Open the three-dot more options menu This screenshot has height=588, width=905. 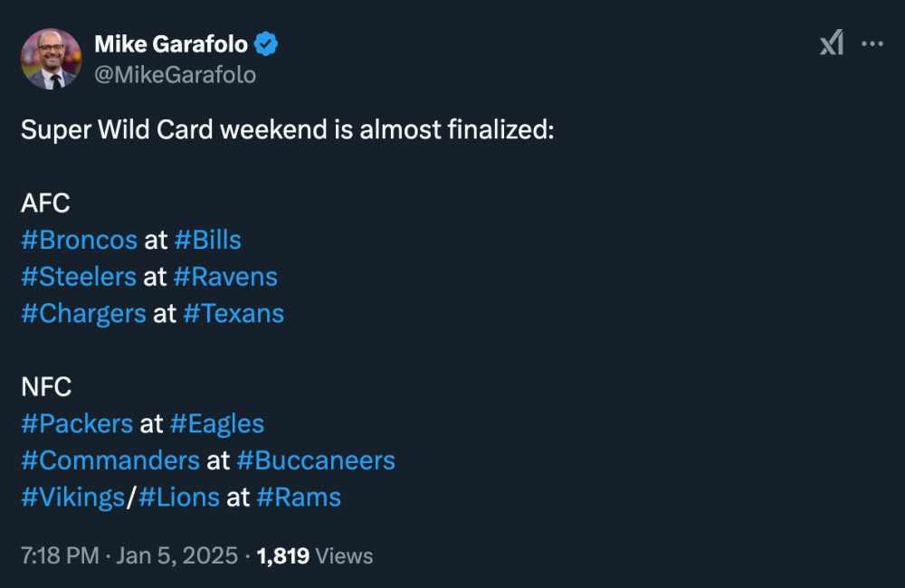[x=872, y=43]
